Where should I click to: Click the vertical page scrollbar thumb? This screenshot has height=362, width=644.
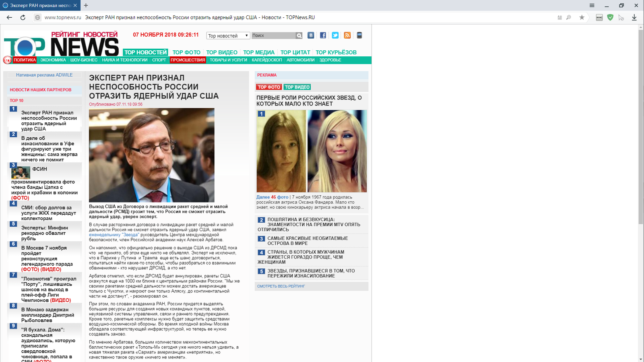(x=641, y=127)
